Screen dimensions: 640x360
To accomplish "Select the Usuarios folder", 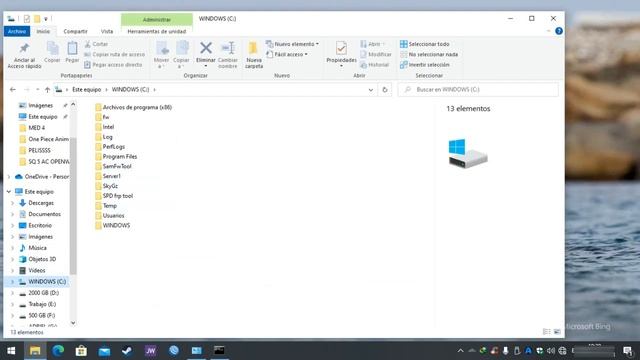I will [110, 216].
